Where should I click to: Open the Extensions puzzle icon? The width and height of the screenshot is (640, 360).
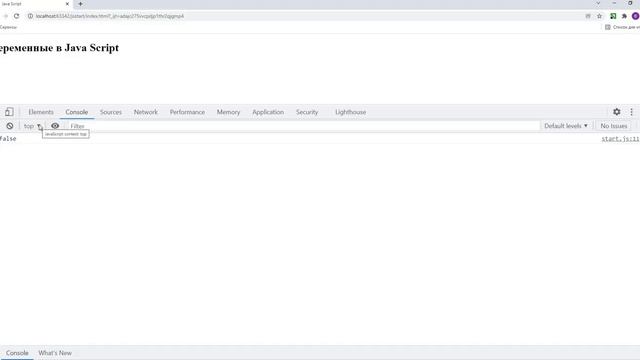coord(624,16)
